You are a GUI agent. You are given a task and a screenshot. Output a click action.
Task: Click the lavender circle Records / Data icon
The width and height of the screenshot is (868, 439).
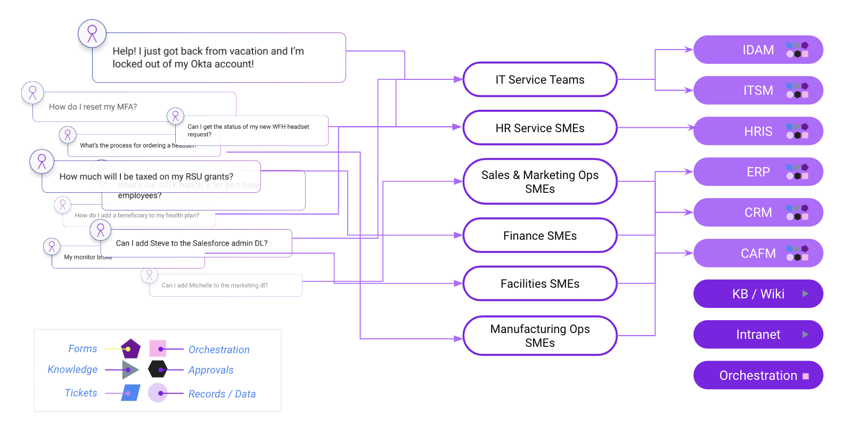tap(158, 393)
